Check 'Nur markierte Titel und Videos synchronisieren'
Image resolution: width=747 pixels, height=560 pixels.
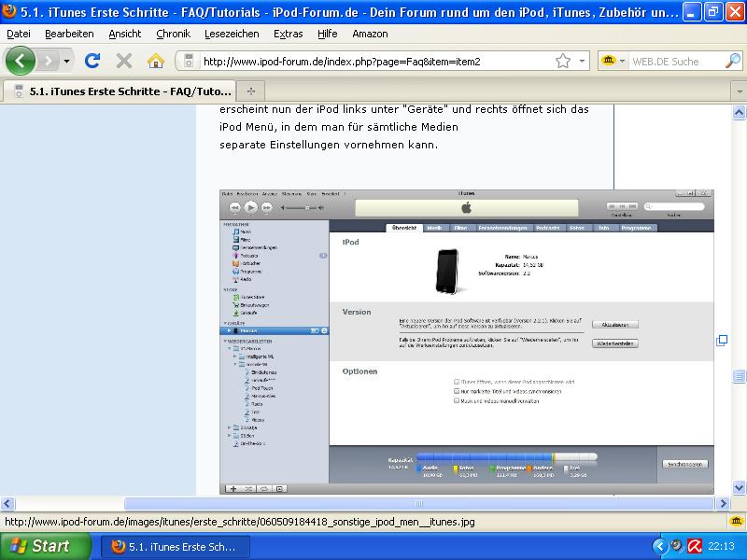click(x=457, y=391)
